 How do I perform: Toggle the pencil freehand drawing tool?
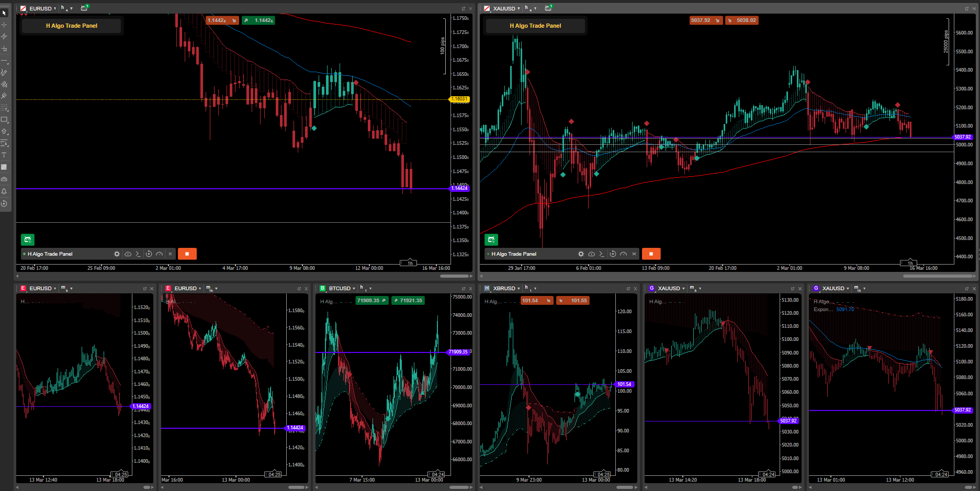click(4, 73)
